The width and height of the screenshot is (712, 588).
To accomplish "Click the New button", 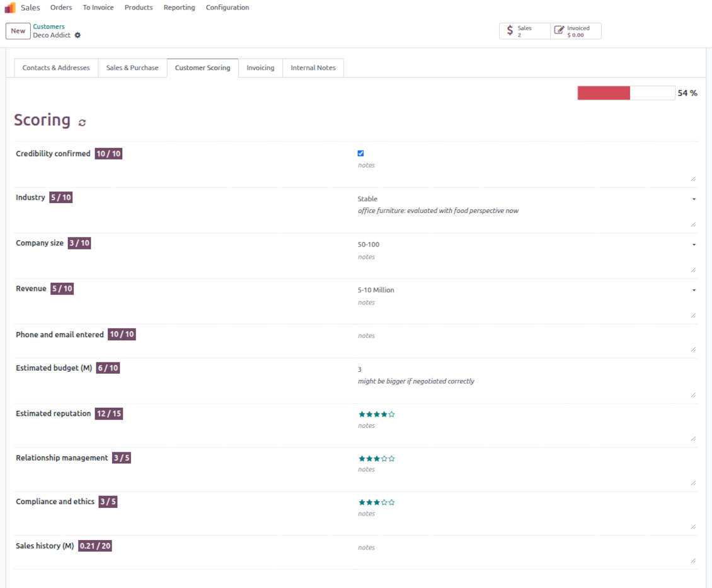I will [x=18, y=31].
